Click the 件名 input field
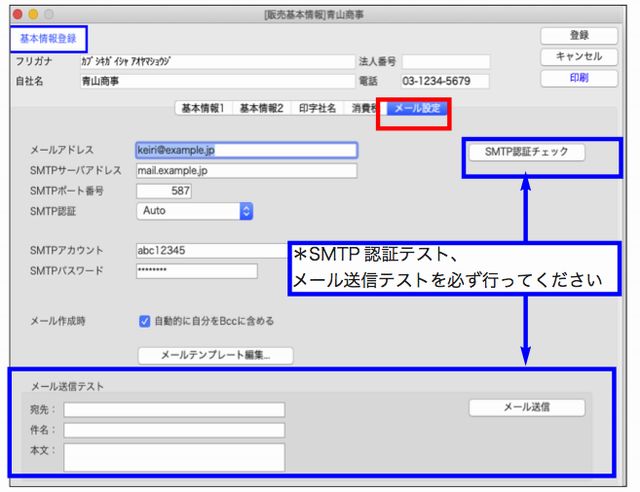This screenshot has width=640, height=492. pos(174,430)
